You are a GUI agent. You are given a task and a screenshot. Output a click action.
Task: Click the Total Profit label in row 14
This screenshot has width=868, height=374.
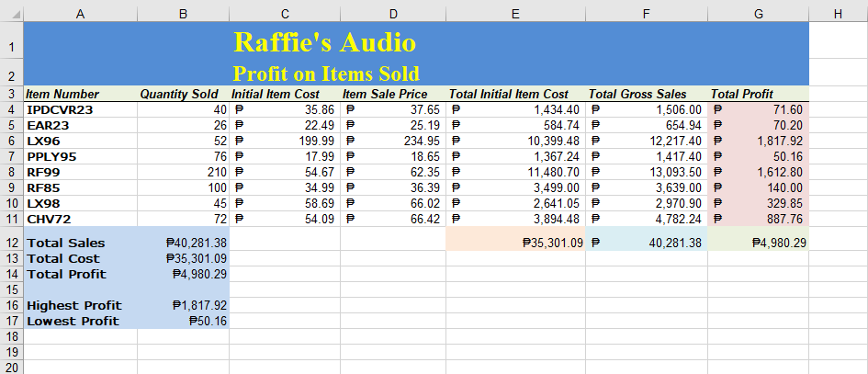(x=81, y=274)
